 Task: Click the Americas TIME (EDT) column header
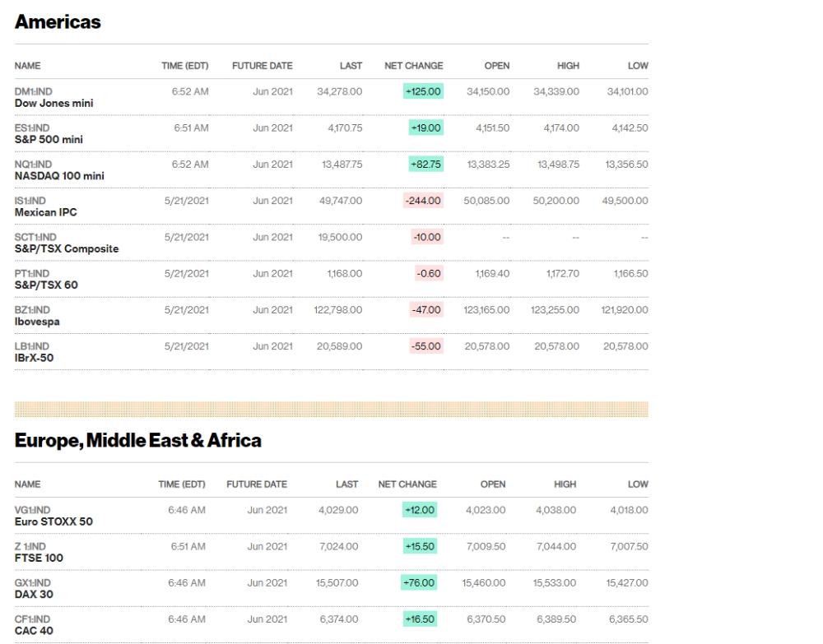[x=184, y=66]
